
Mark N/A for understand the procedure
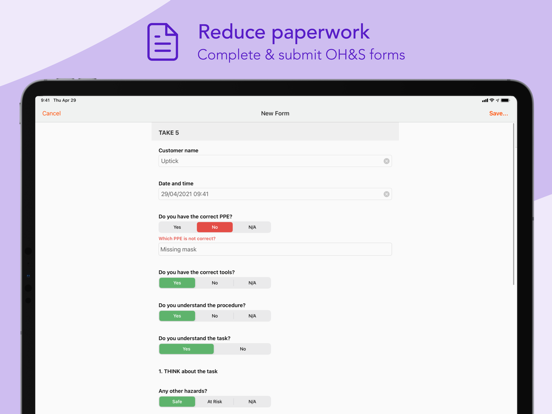point(252,316)
